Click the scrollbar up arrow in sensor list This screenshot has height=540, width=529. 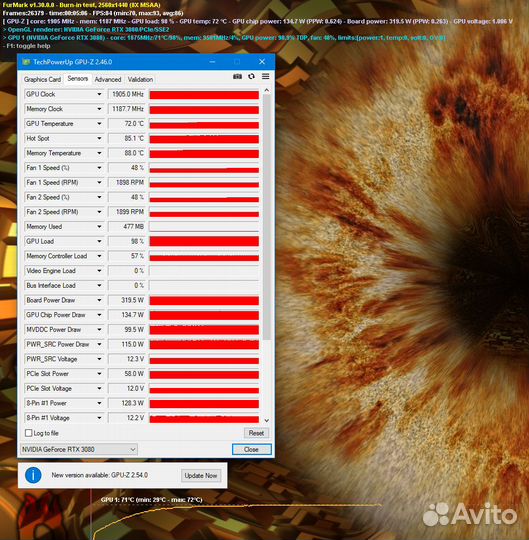tap(267, 91)
